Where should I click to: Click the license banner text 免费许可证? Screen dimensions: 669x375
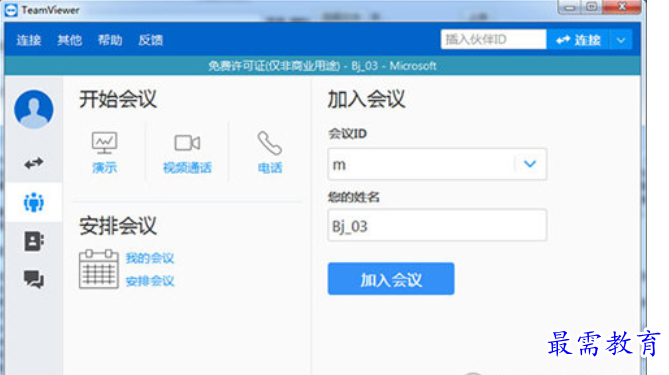coord(322,66)
